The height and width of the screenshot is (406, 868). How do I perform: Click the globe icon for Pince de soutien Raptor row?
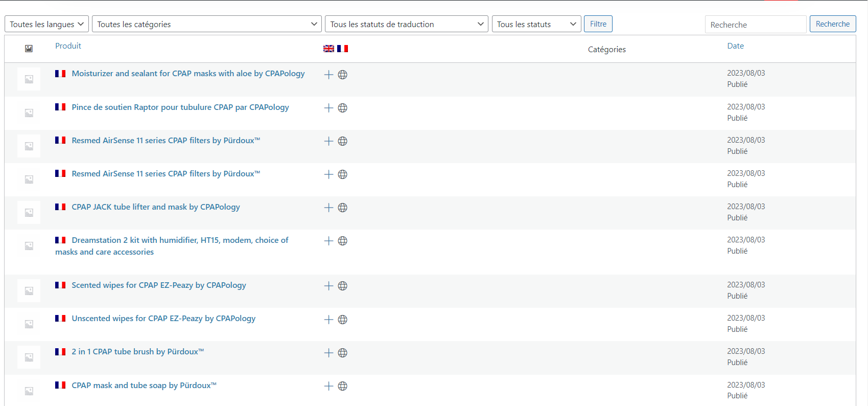(343, 108)
